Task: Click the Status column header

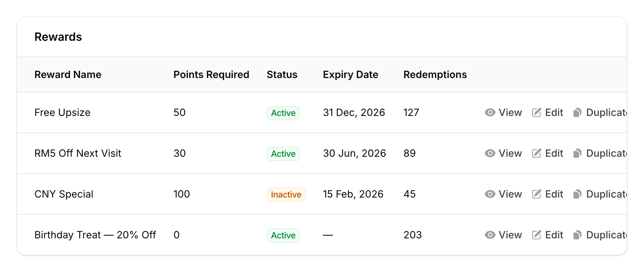Action: [282, 74]
